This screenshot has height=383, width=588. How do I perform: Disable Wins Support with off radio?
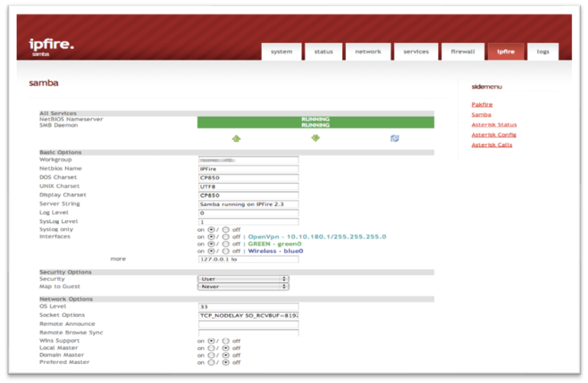point(226,341)
